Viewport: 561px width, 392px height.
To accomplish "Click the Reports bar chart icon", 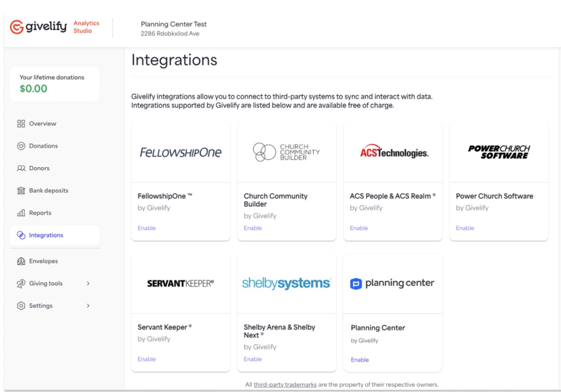I will click(x=21, y=213).
